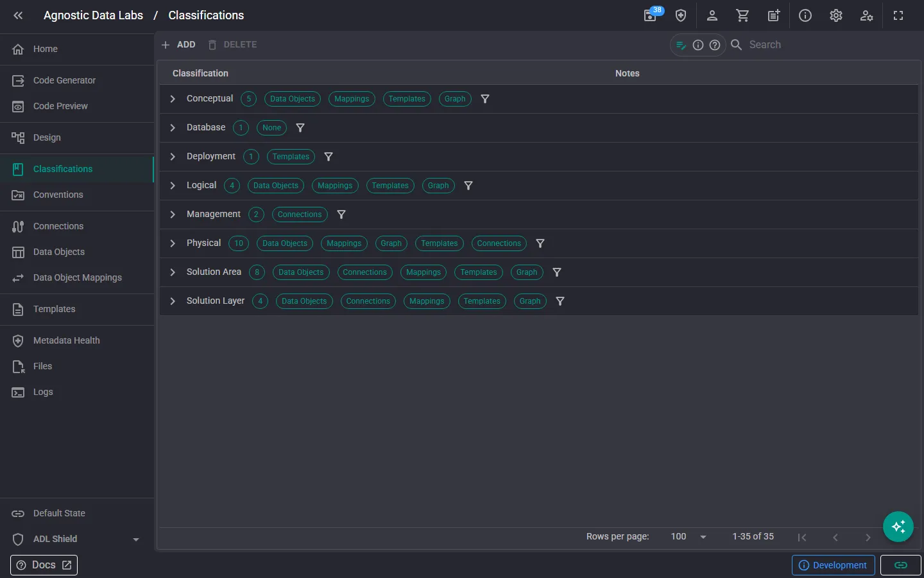Open Design in sidebar
Screen dimensions: 924x578
(77, 137)
